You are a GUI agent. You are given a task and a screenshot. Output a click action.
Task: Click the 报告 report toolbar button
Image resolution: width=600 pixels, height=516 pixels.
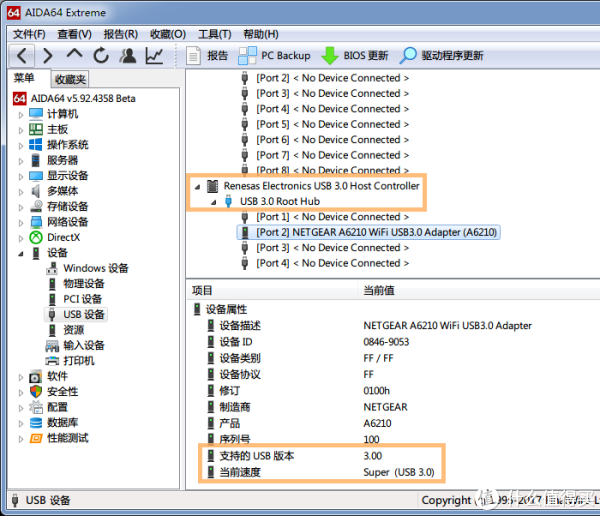pos(207,56)
